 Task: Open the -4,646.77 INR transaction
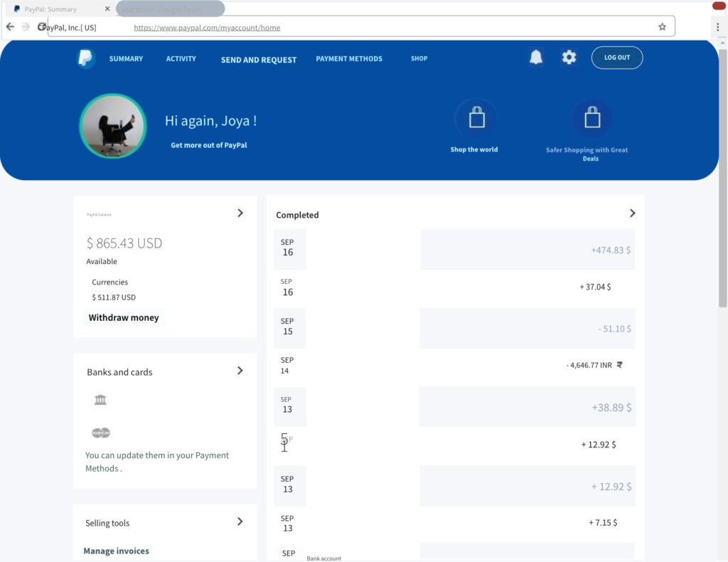point(454,365)
